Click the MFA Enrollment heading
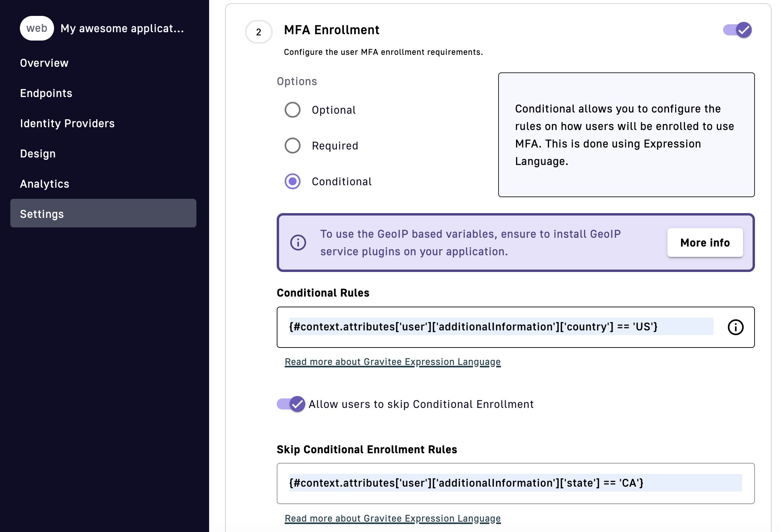Viewport: 780px width, 532px height. click(x=332, y=30)
